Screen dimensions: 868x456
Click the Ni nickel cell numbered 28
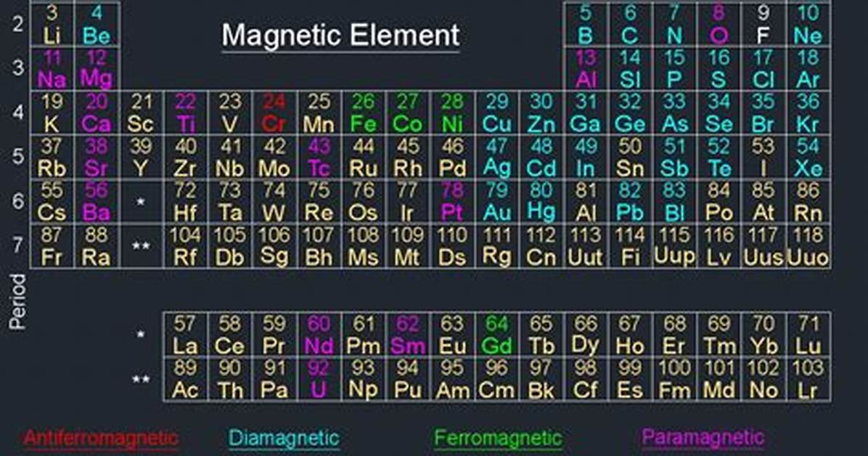(452, 113)
